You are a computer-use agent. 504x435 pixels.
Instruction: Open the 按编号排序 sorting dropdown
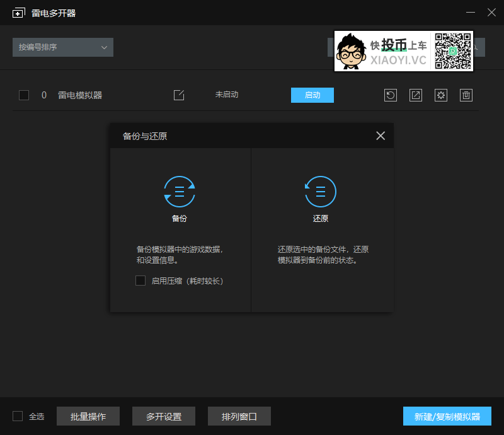pos(62,47)
